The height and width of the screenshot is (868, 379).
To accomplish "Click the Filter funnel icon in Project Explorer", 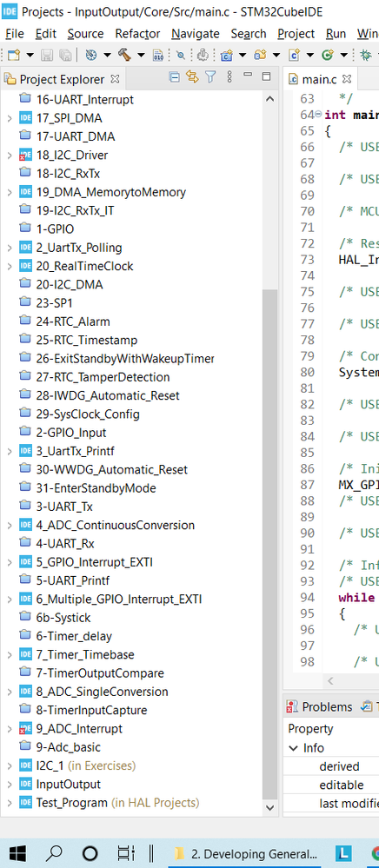I will tap(210, 77).
